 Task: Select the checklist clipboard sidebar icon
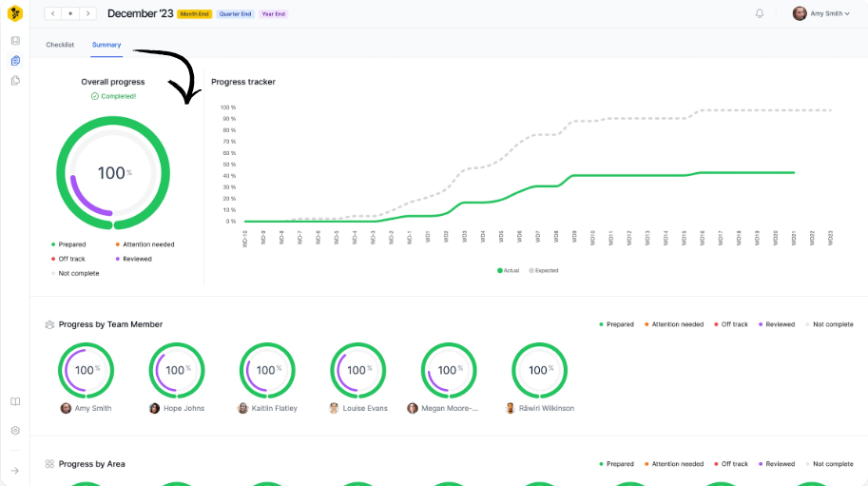(x=15, y=60)
